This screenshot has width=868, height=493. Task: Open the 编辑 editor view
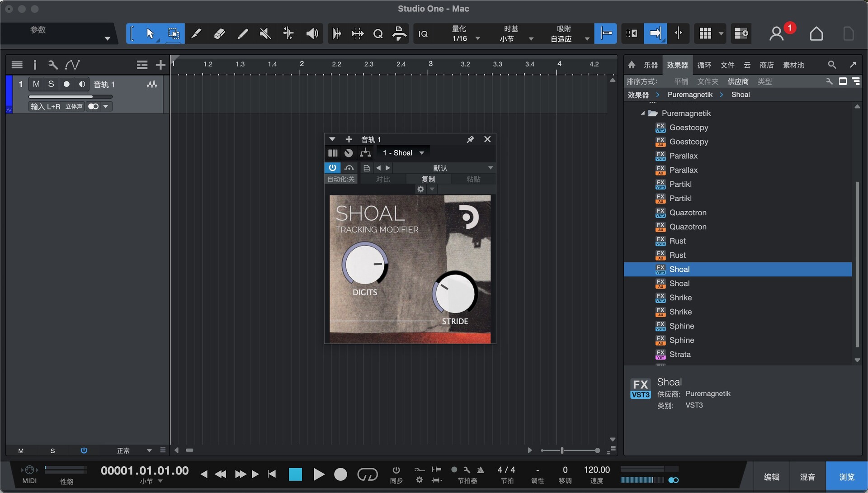771,477
